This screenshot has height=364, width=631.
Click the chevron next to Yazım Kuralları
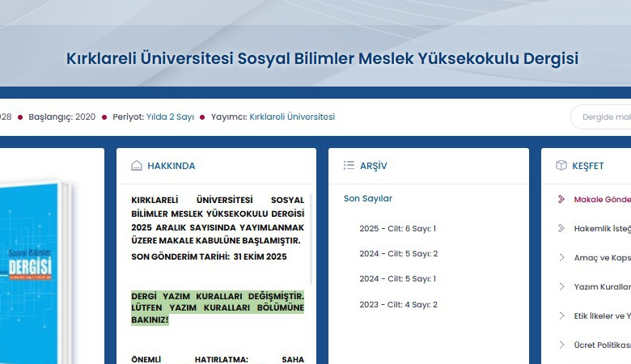click(x=561, y=286)
